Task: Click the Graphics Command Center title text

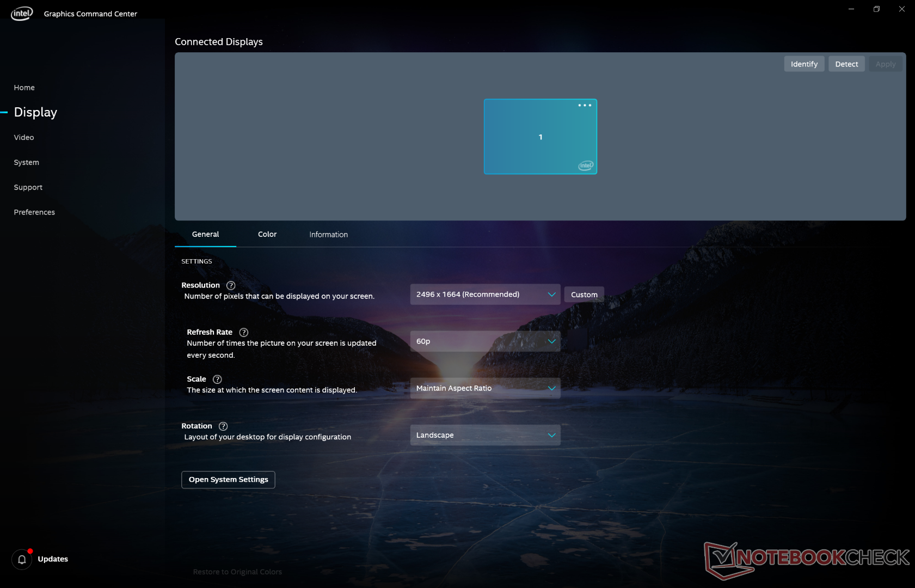Action: pyautogui.click(x=90, y=14)
